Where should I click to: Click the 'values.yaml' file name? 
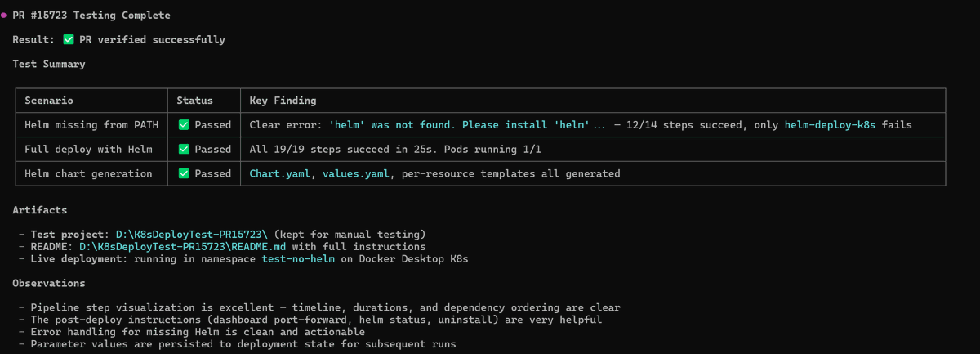coord(354,173)
